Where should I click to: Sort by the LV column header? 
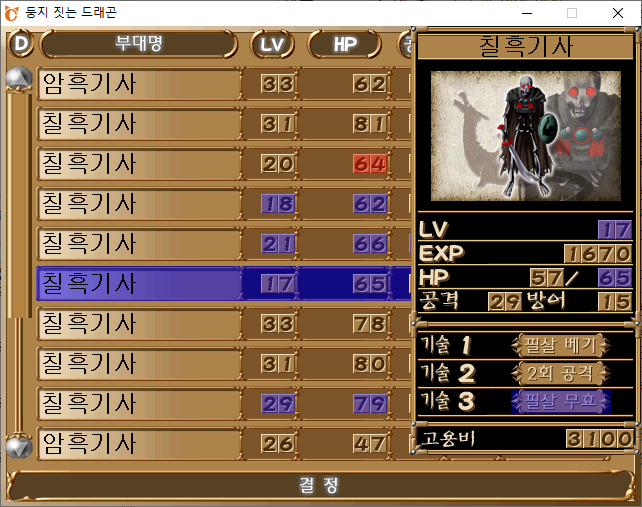coord(272,44)
